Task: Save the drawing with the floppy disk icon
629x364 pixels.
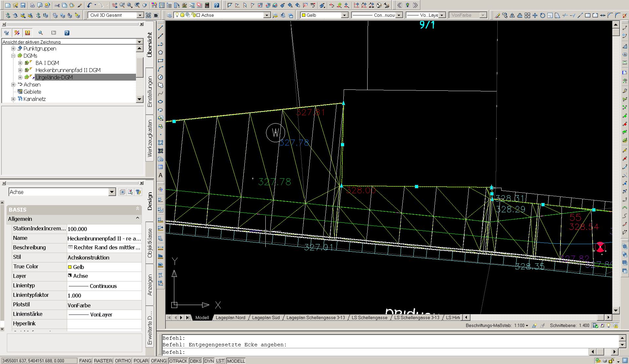Action: [x=23, y=5]
